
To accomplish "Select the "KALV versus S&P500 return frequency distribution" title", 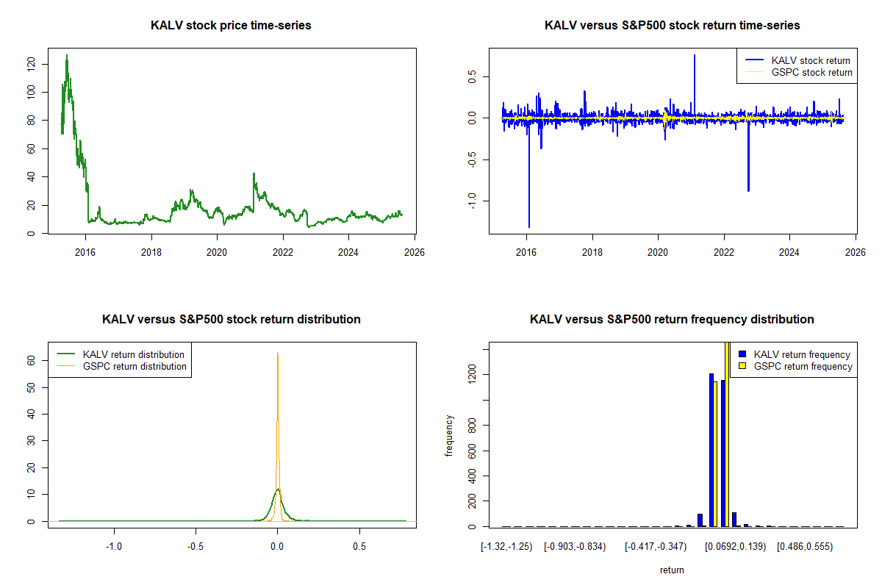I will (x=672, y=320).
